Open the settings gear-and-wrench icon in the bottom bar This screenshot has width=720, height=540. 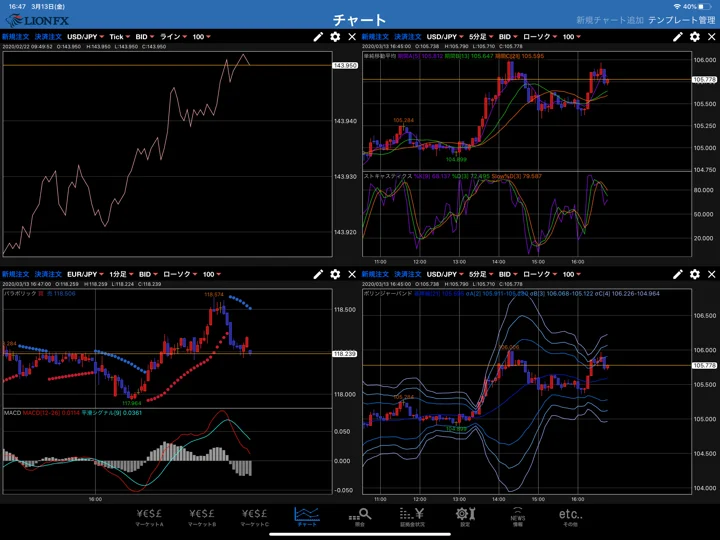[x=465, y=517]
